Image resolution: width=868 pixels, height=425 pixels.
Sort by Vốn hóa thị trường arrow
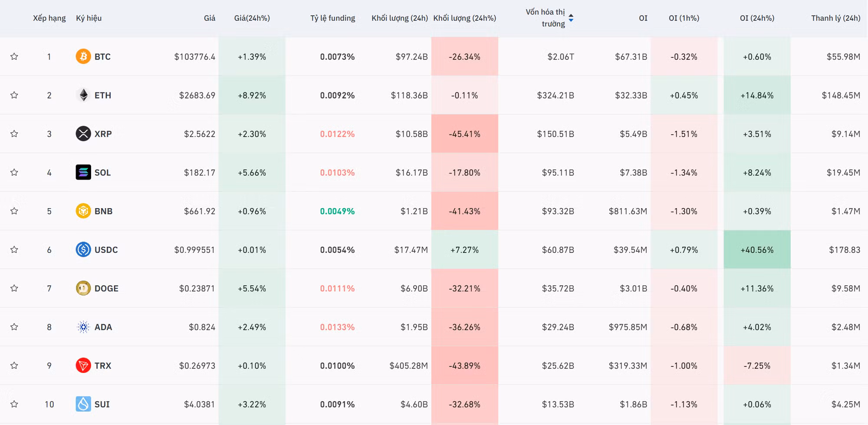click(x=571, y=18)
